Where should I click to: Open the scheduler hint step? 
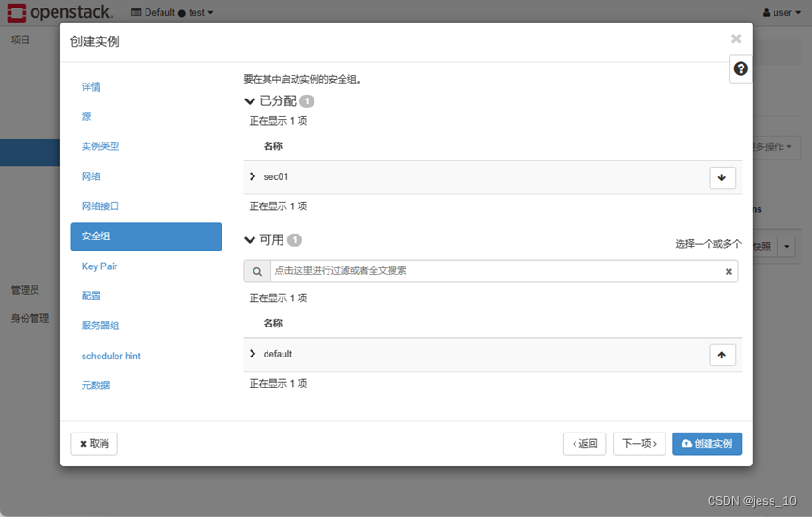coord(111,356)
